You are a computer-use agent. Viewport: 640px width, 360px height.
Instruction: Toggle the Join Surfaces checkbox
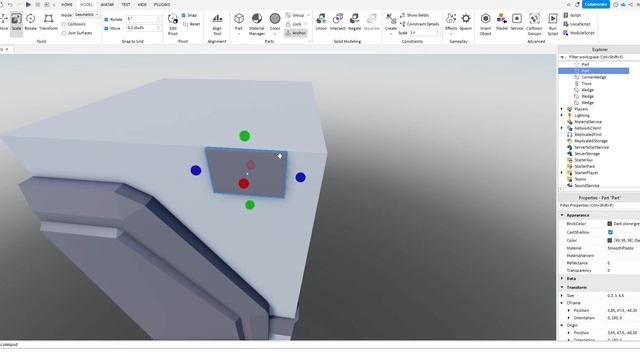tap(64, 33)
